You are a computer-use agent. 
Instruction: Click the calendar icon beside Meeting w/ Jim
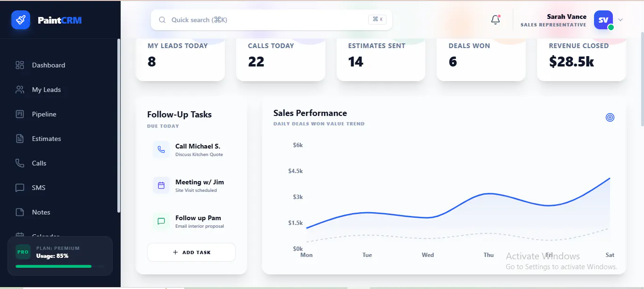pyautogui.click(x=161, y=185)
